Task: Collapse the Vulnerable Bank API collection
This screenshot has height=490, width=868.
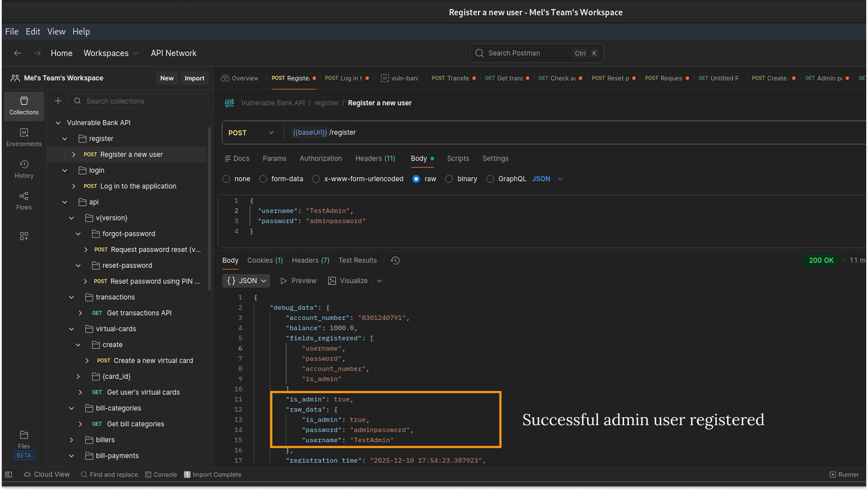Action: tap(58, 122)
